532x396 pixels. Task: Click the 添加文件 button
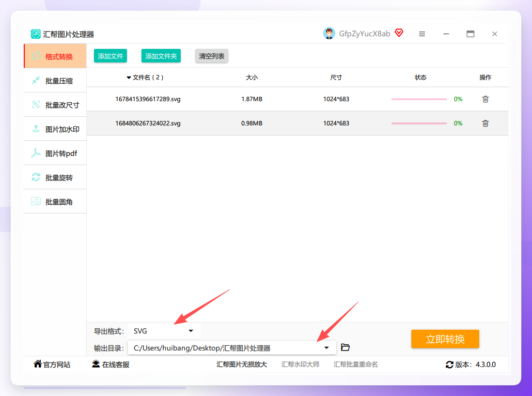[x=110, y=56]
